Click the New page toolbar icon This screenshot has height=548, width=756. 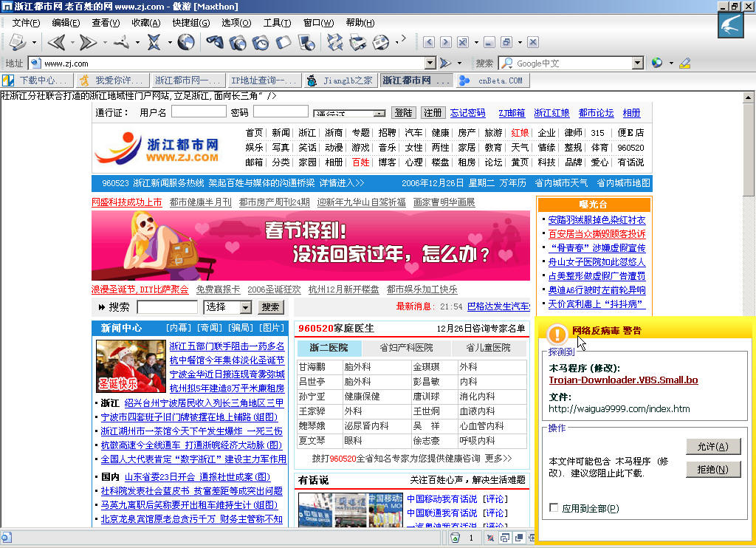coord(18,42)
